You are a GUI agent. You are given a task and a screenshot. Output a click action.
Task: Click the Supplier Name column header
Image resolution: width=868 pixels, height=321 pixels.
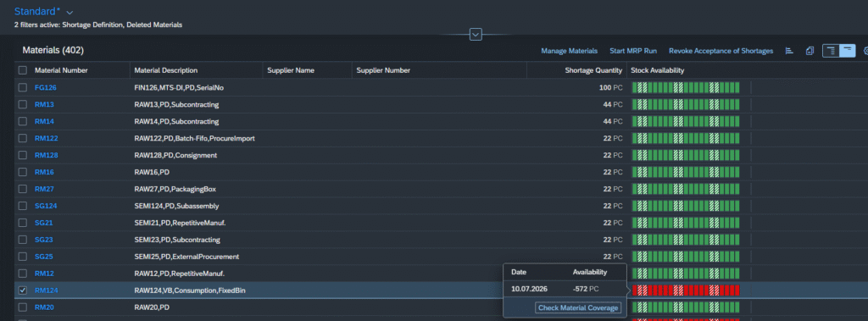291,70
